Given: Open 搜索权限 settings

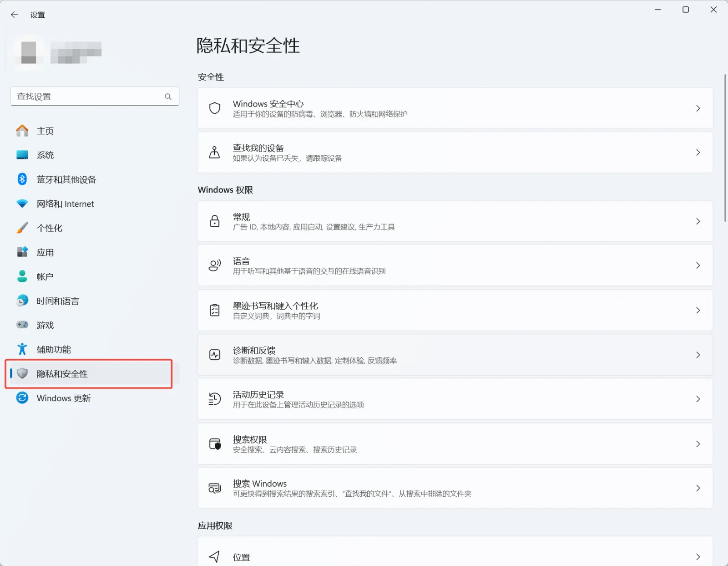Looking at the screenshot, I should (455, 444).
